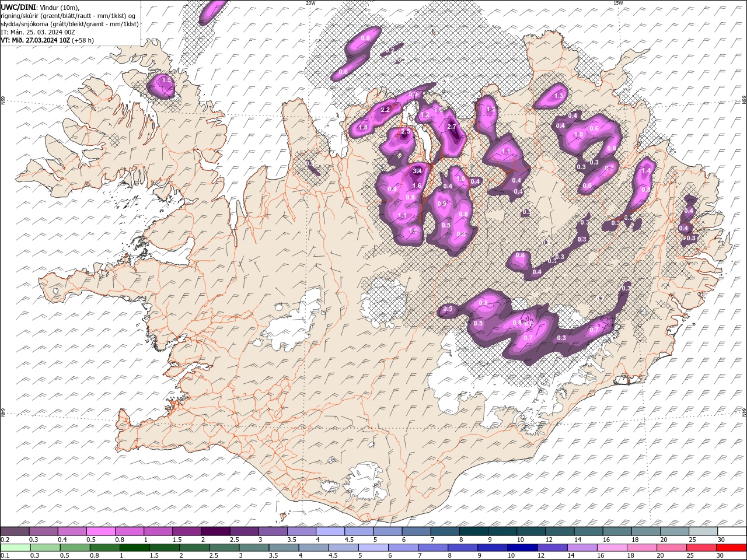Pick the white swatch ending the snow legend
747x560 pixels.
732,531
